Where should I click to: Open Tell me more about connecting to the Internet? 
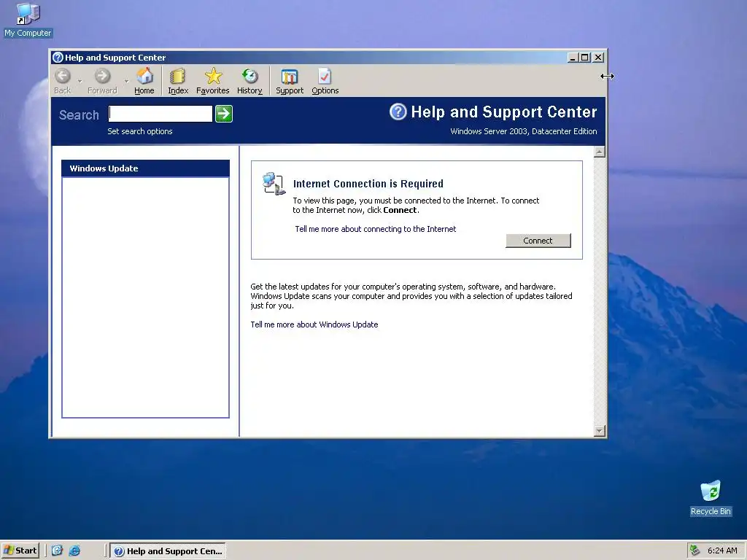coord(376,229)
